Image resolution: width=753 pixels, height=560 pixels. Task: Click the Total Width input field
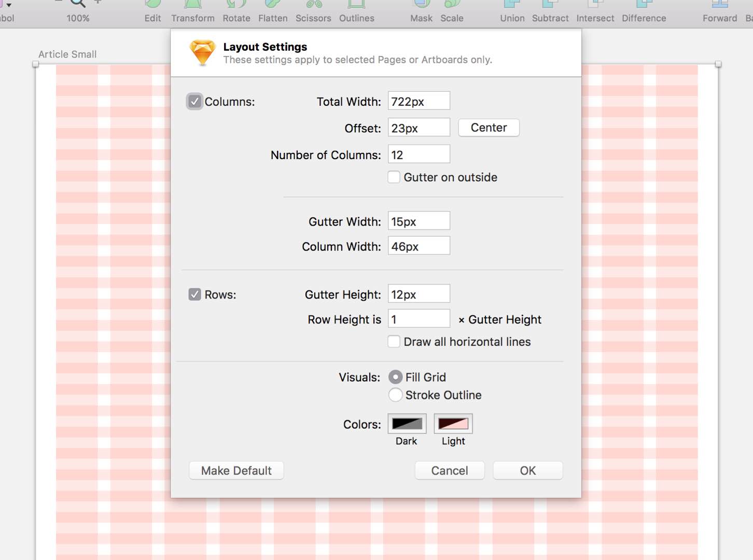tap(419, 101)
